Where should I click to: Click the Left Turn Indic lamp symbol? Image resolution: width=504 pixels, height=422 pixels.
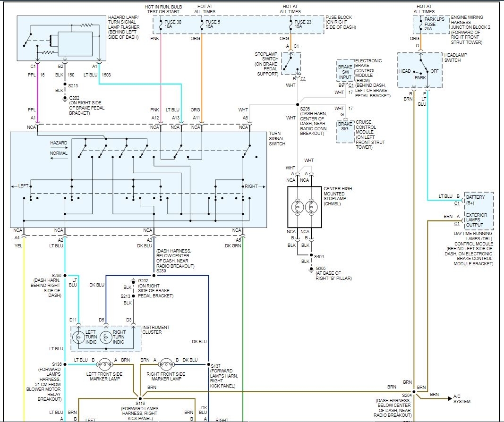tap(79, 337)
